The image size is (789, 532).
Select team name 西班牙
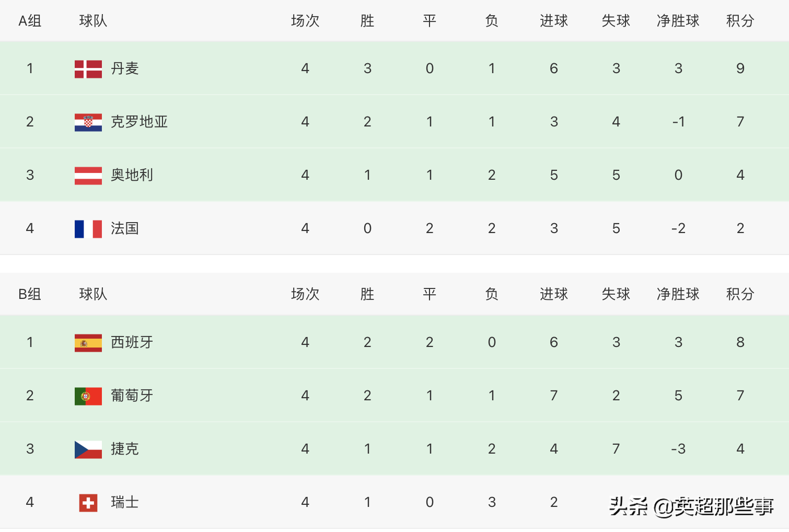tap(132, 342)
